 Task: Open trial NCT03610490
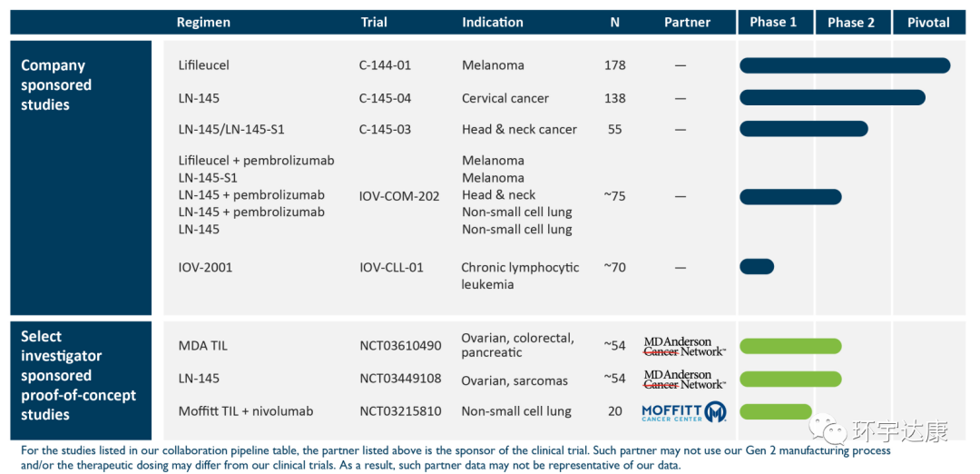[x=400, y=346]
